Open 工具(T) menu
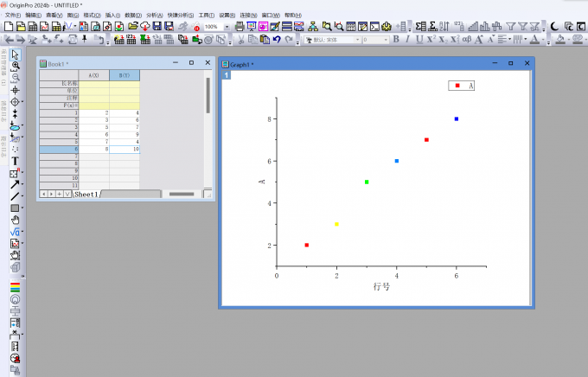The image size is (588, 377). pos(207,15)
